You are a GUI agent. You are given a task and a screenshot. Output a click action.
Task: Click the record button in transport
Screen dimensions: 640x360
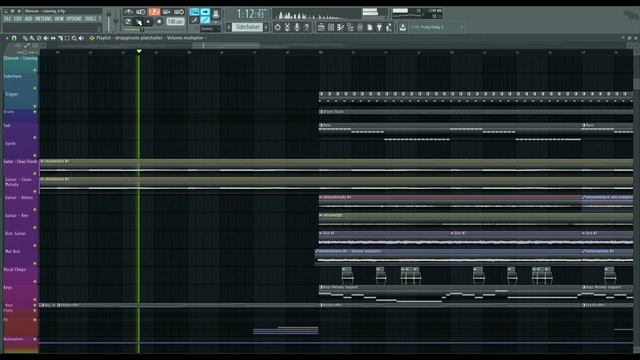tap(159, 22)
